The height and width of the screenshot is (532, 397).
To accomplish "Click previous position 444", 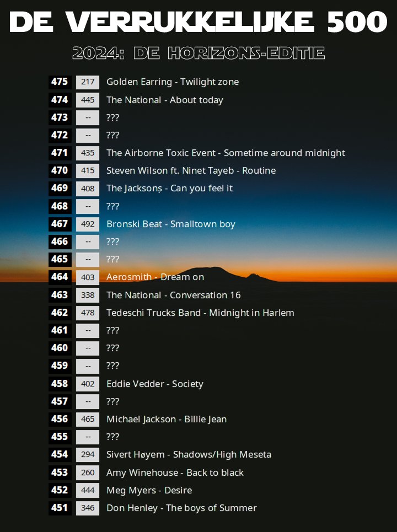I will 88,490.
